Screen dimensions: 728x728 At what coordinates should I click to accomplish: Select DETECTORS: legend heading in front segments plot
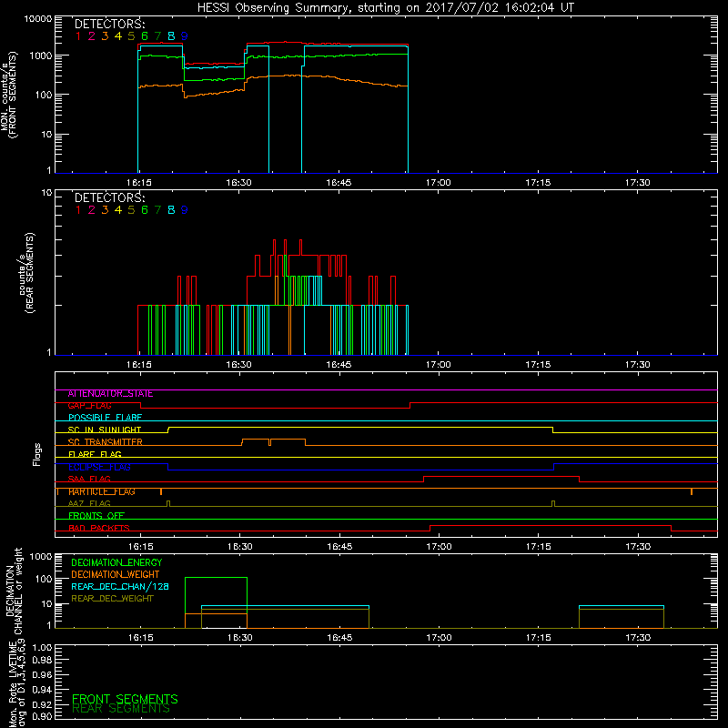click(109, 24)
